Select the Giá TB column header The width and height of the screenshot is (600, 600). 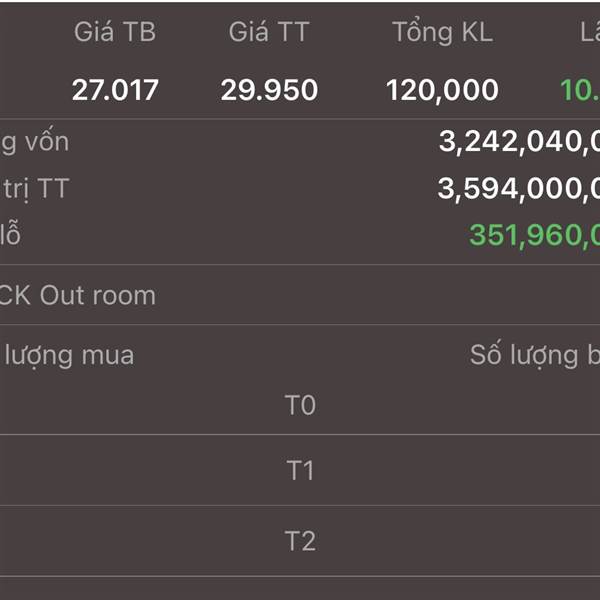click(x=115, y=32)
